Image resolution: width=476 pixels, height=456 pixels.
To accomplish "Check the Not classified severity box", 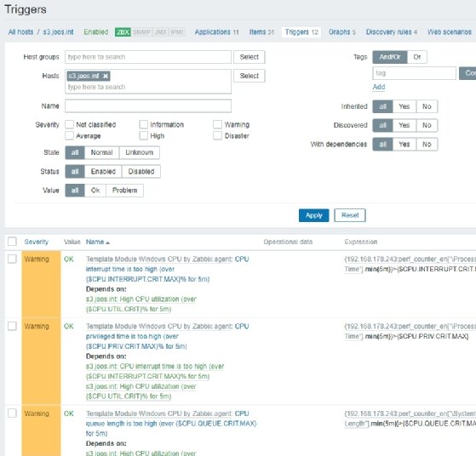I will pos(69,124).
